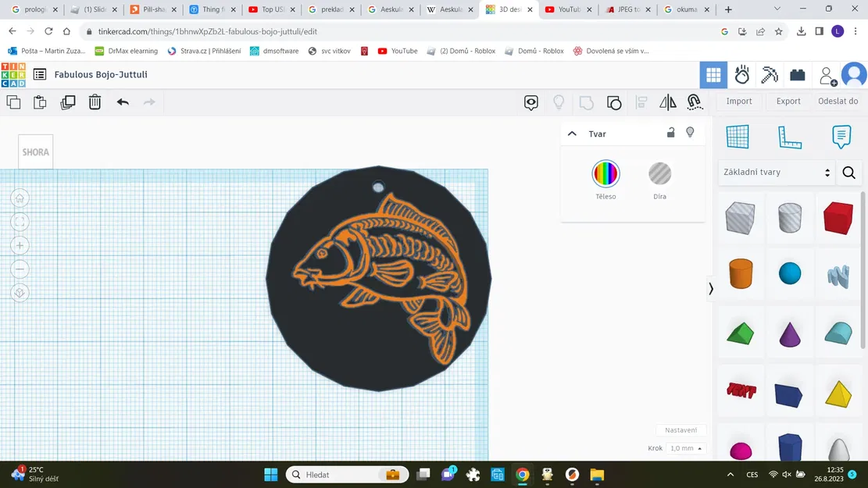Open the Sim Lab view

click(741, 75)
